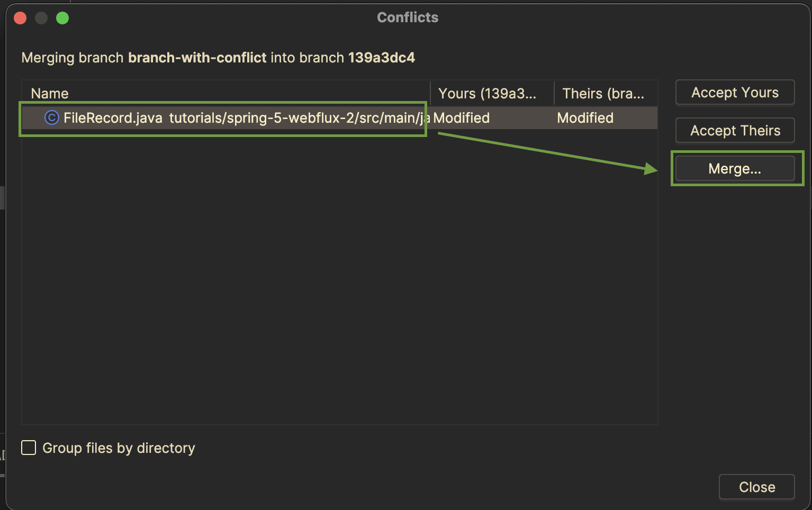Click the grey minimize window button

pyautogui.click(x=41, y=18)
